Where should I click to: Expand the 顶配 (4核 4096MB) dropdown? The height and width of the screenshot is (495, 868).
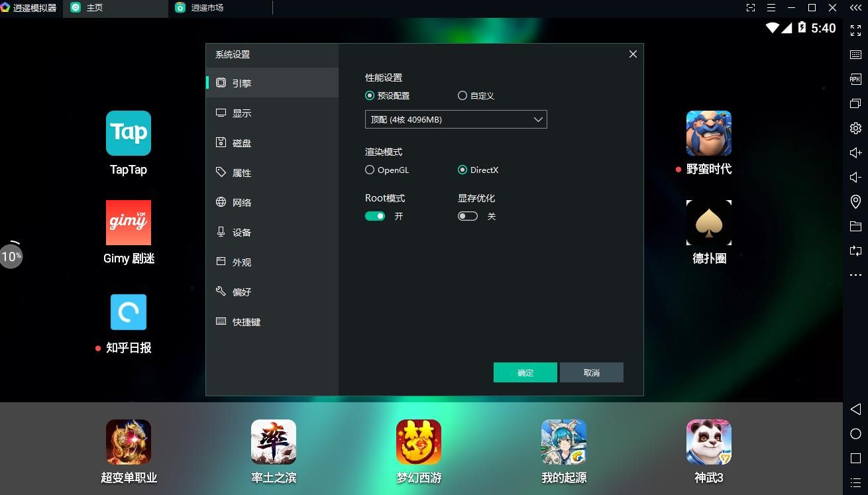(456, 120)
